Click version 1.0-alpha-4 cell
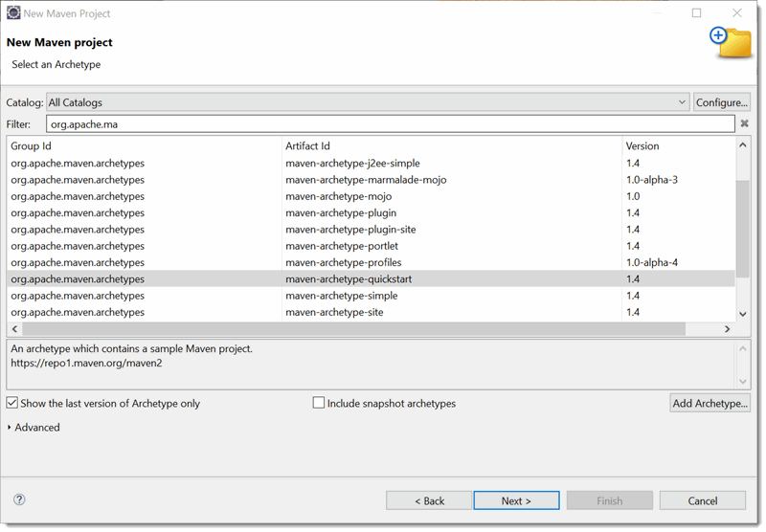Image resolution: width=766 pixels, height=532 pixels. 652,262
